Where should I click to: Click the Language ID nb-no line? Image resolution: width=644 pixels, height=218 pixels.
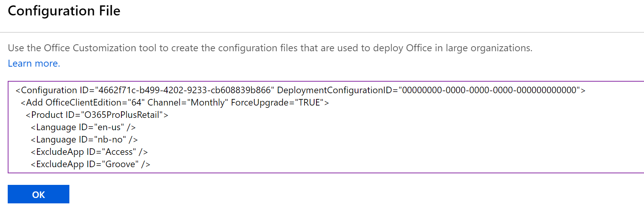click(x=84, y=139)
